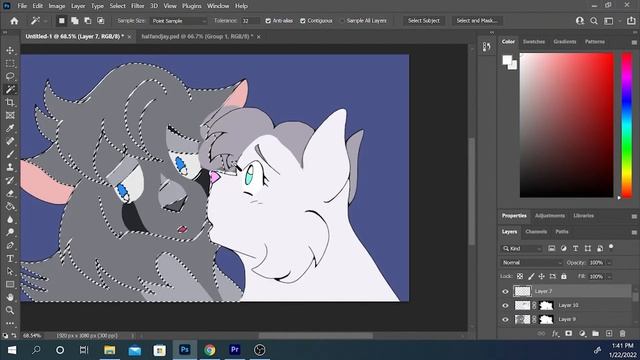
Task: Open the Layer menu
Action: tap(78, 6)
